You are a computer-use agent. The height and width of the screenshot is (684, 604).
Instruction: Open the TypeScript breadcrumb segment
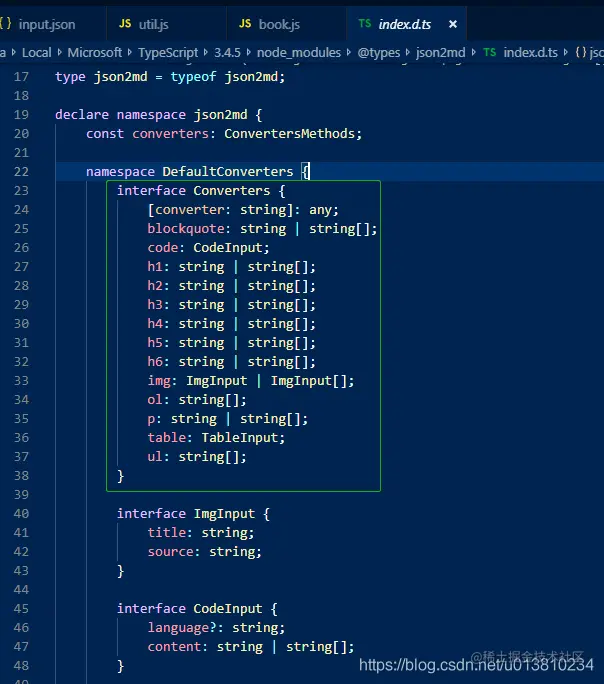tap(168, 53)
